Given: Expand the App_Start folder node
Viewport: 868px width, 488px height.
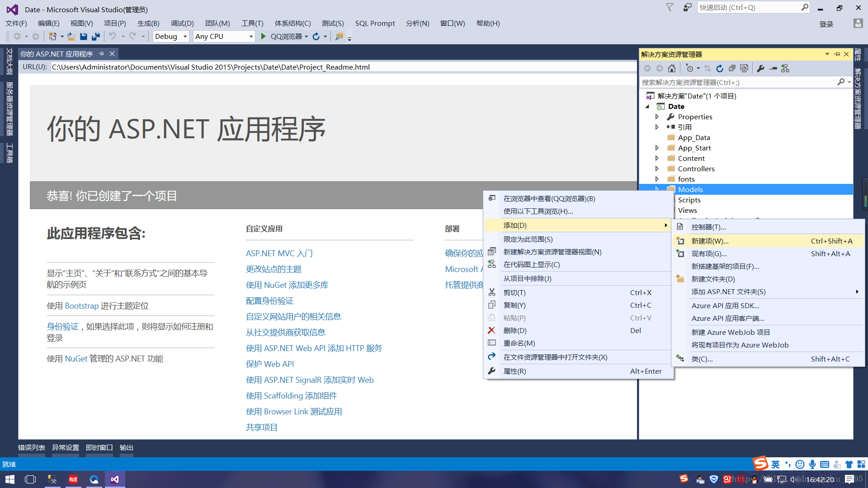Looking at the screenshot, I should pos(657,148).
